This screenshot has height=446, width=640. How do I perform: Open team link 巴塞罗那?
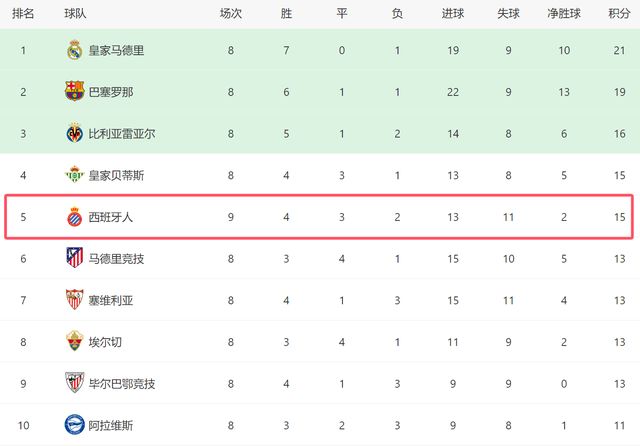click(112, 92)
